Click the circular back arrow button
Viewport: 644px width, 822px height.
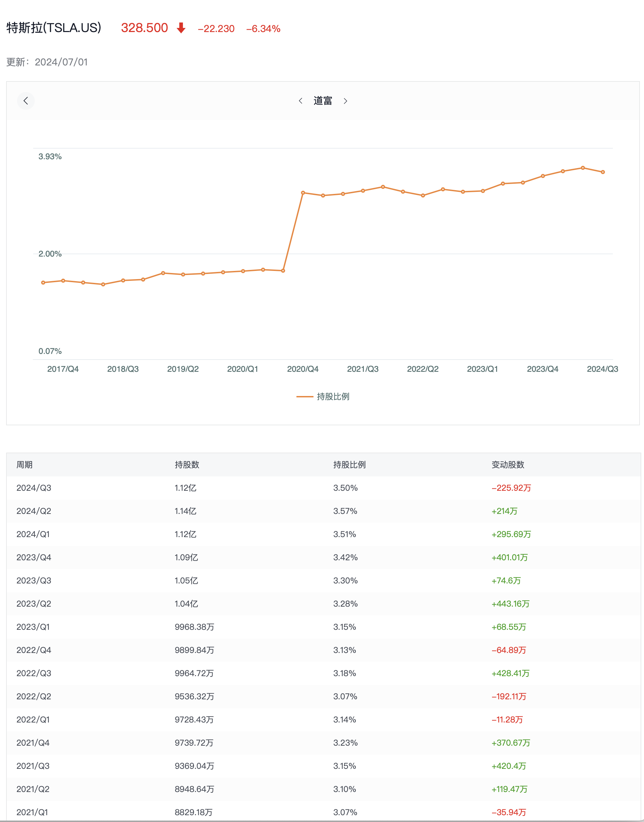tap(26, 101)
